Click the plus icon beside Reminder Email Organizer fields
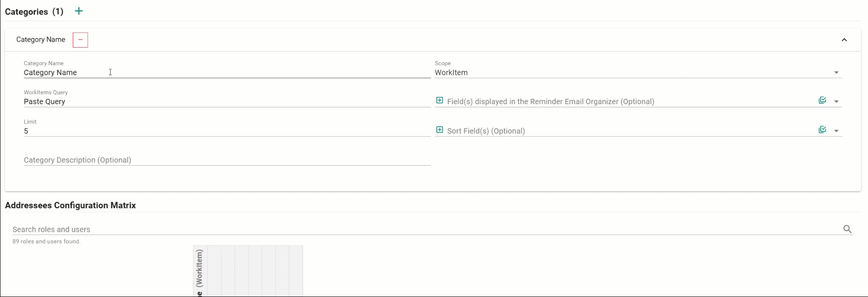 [x=439, y=101]
